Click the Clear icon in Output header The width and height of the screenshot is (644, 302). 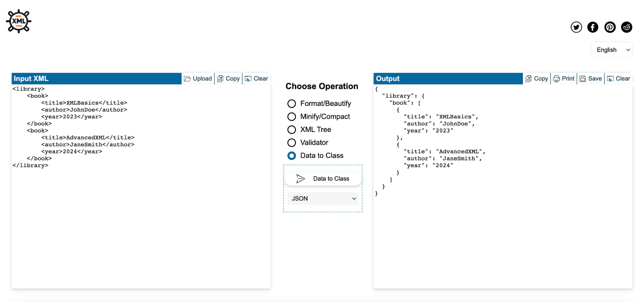click(x=610, y=79)
